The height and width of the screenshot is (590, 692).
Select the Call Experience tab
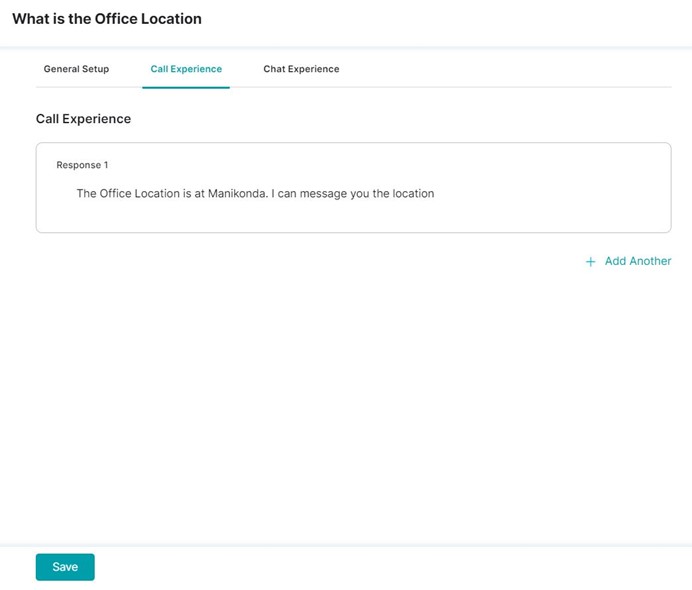(186, 69)
